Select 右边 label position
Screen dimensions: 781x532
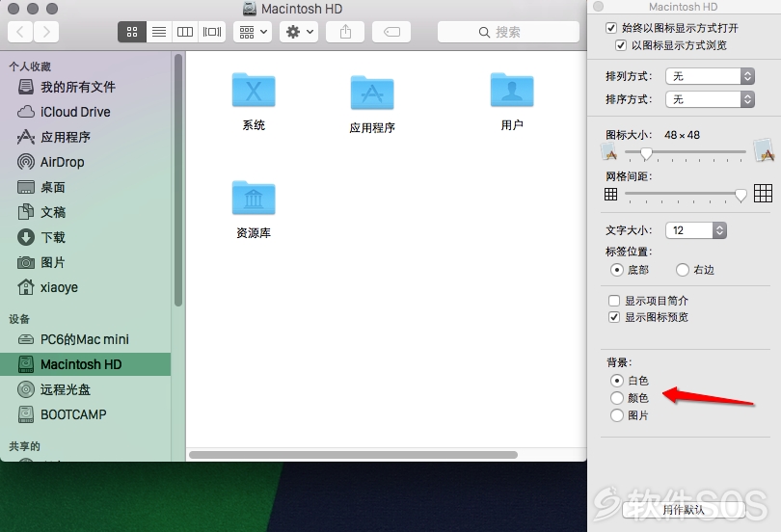pos(683,270)
